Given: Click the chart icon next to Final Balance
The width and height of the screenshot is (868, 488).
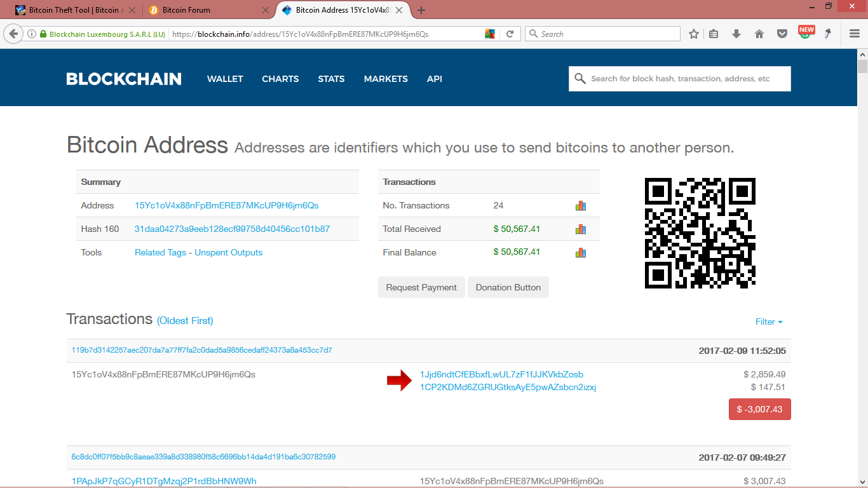Looking at the screenshot, I should (x=581, y=253).
